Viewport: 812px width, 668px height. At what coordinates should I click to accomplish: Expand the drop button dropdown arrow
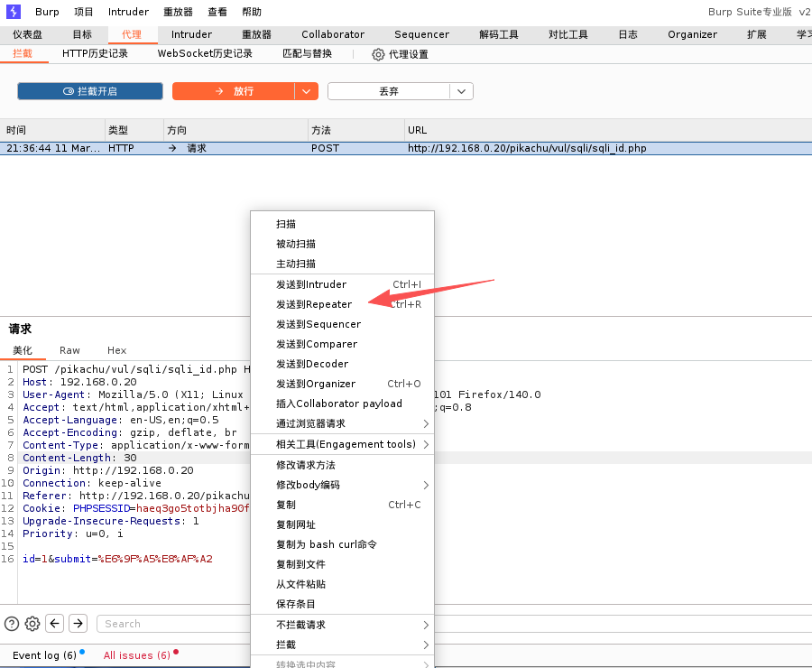461,91
